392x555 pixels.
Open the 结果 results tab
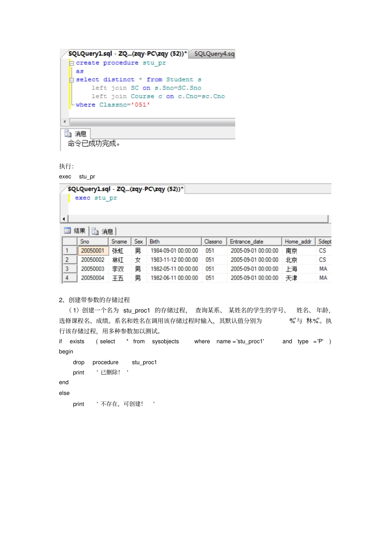(75, 231)
